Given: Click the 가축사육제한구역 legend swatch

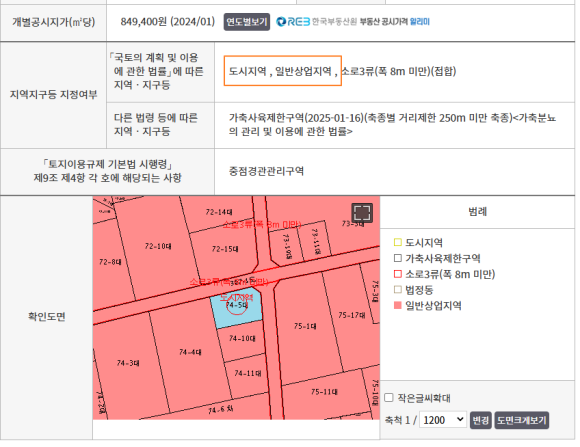Looking at the screenshot, I should coord(398,258).
